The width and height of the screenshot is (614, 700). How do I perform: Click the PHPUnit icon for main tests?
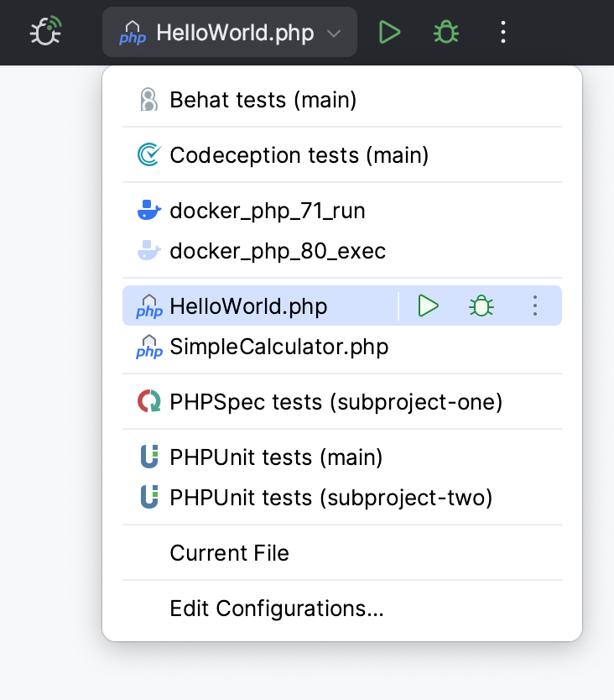148,457
